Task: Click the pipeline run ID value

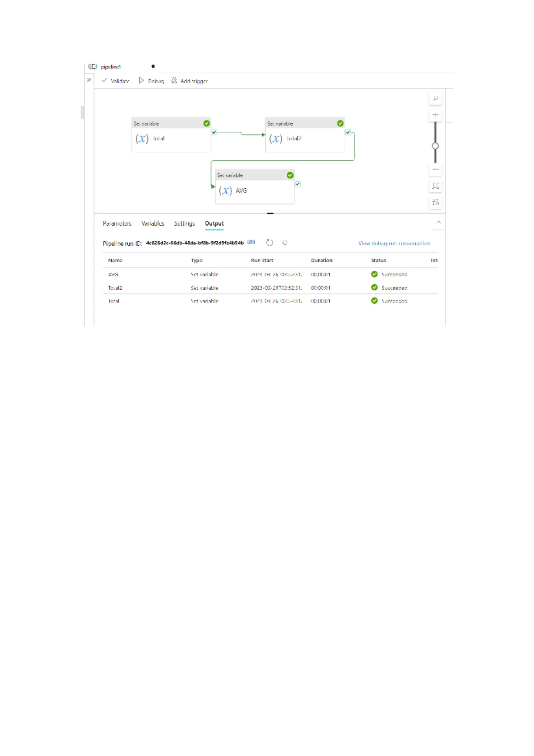Action: pos(195,243)
